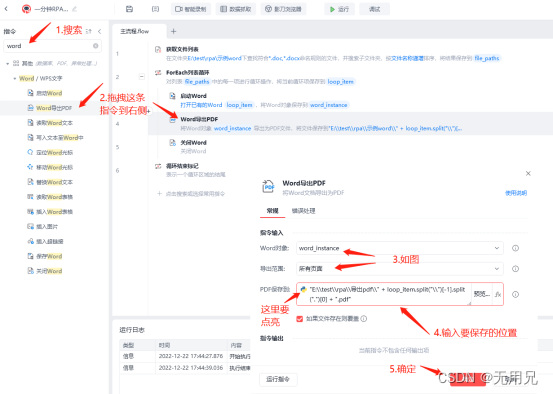Rename project via pencil icon
The image size is (553, 394).
pyautogui.click(x=75, y=9)
